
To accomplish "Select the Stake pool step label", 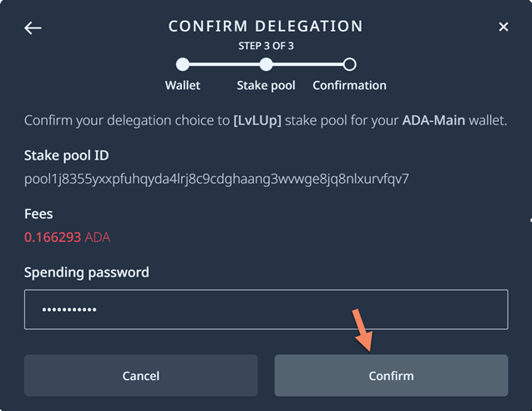I will (x=266, y=85).
